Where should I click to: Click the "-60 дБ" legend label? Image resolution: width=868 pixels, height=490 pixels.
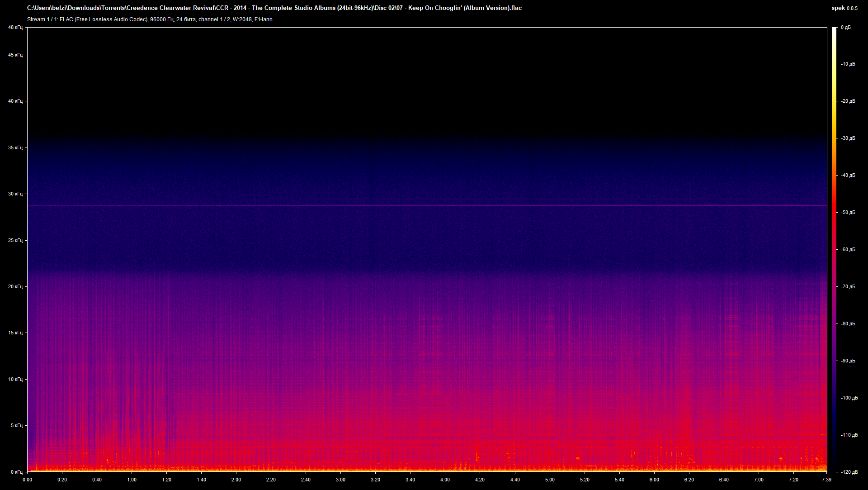click(848, 249)
